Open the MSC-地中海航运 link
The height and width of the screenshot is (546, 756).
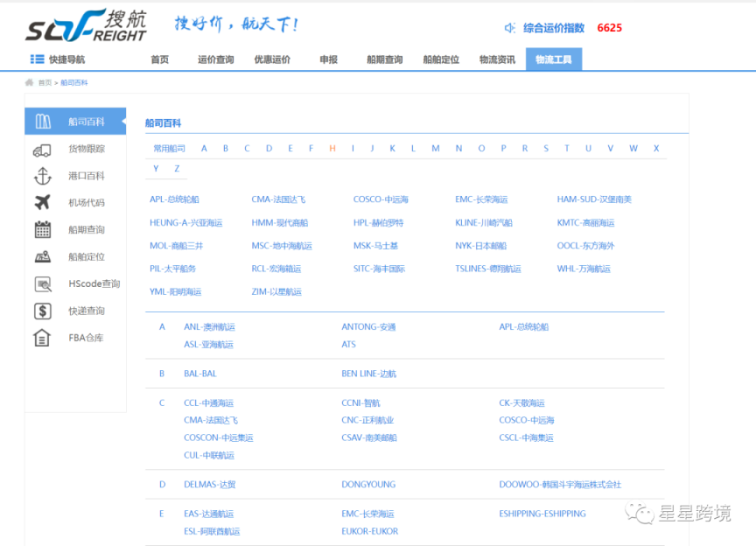tap(282, 246)
